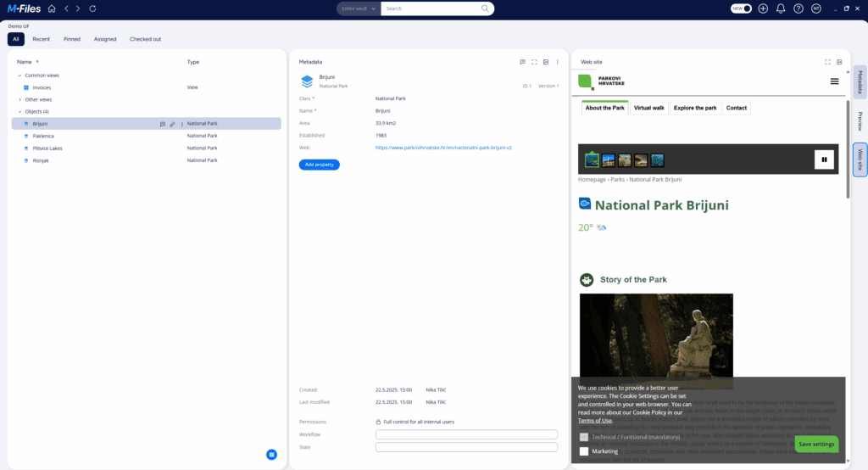Viewport: 868px width, 470px height.
Task: Click the Technical / Functional mandatory checkbox
Action: (584, 437)
